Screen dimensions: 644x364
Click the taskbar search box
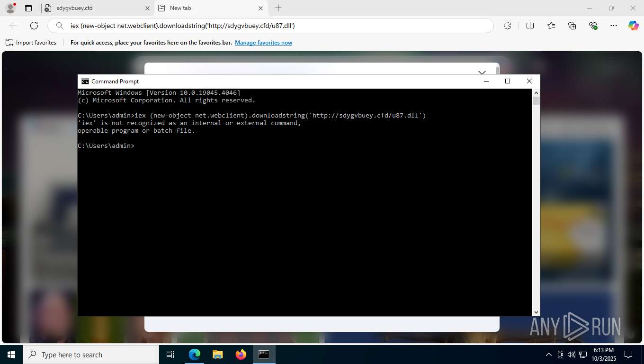coord(90,355)
